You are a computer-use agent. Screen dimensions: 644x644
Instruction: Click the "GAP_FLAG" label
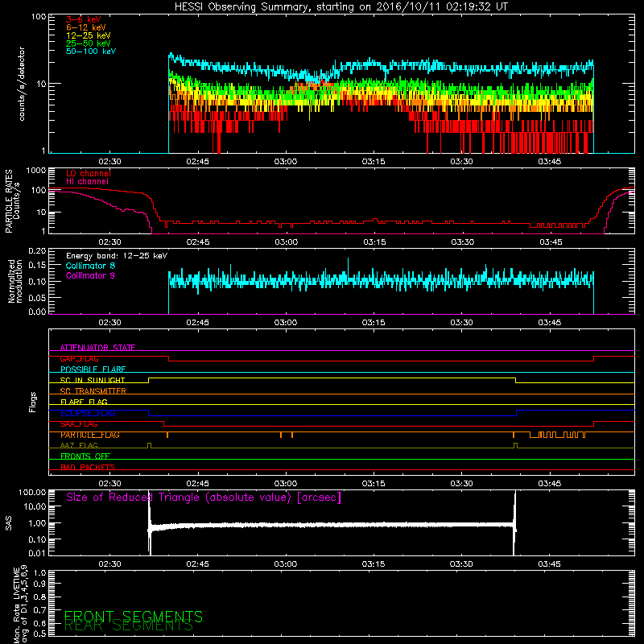point(79,358)
